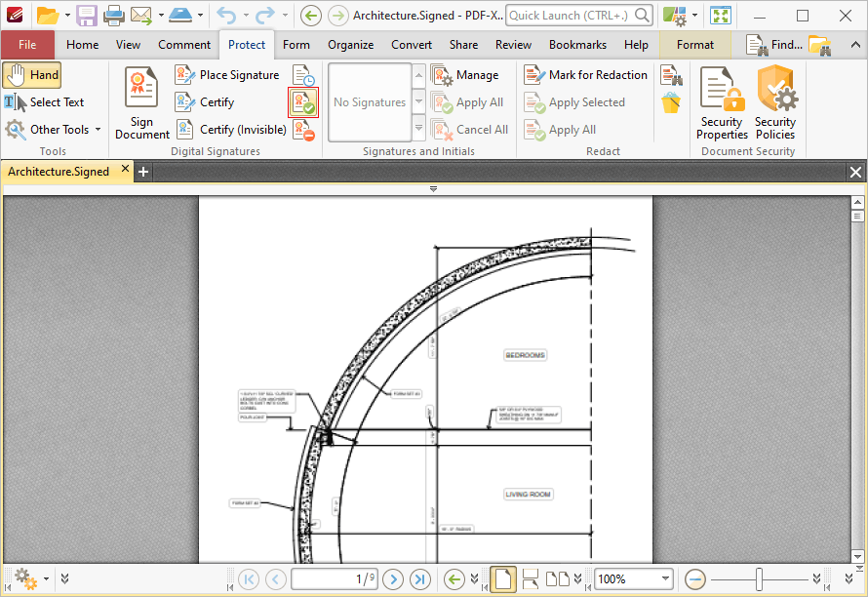Jump to the last page
Image resolution: width=868 pixels, height=597 pixels.
coord(420,578)
